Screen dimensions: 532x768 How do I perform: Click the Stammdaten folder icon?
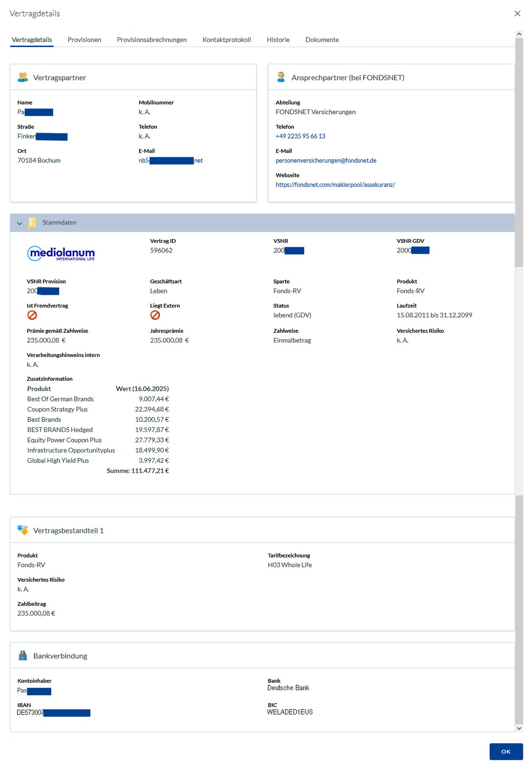32,222
